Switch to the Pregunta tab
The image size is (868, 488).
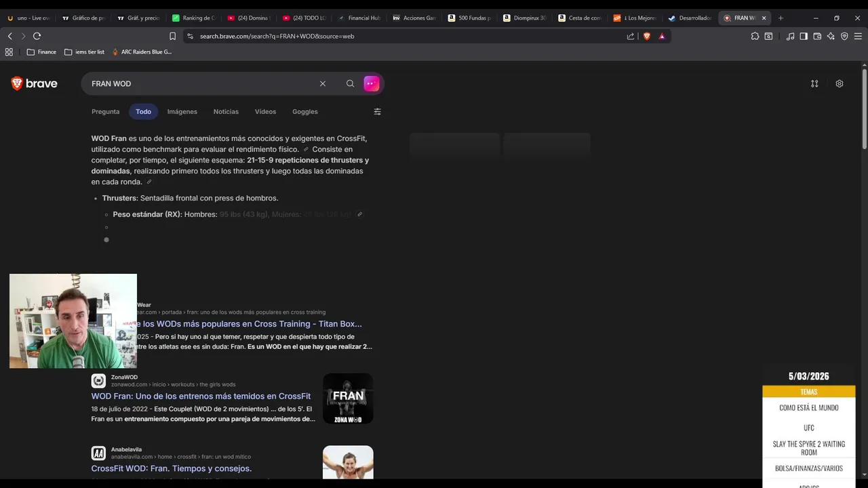[105, 112]
